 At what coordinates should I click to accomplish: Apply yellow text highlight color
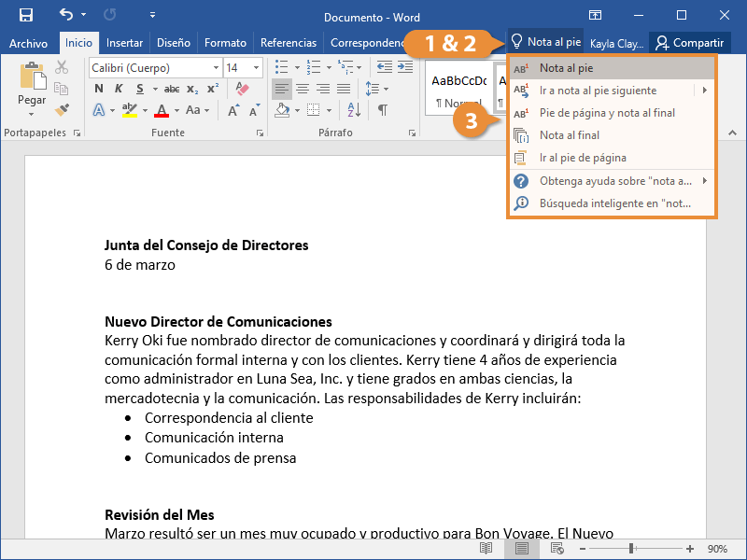click(130, 110)
